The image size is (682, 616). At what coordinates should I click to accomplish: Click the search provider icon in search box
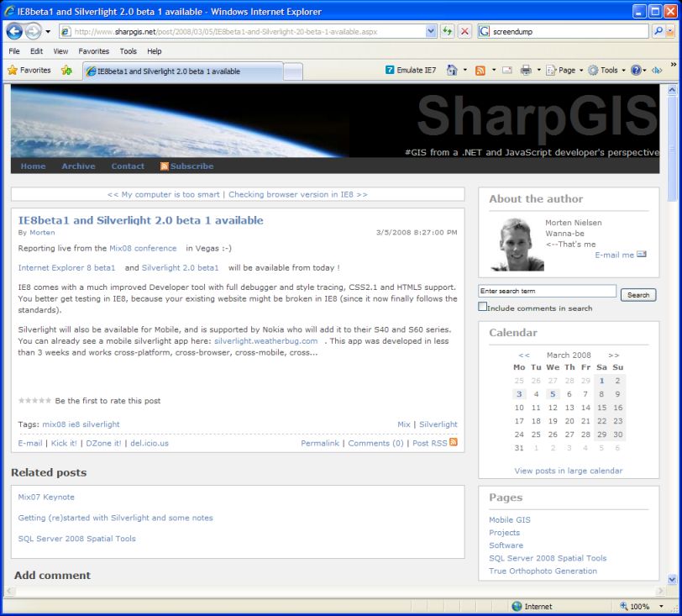[x=484, y=31]
